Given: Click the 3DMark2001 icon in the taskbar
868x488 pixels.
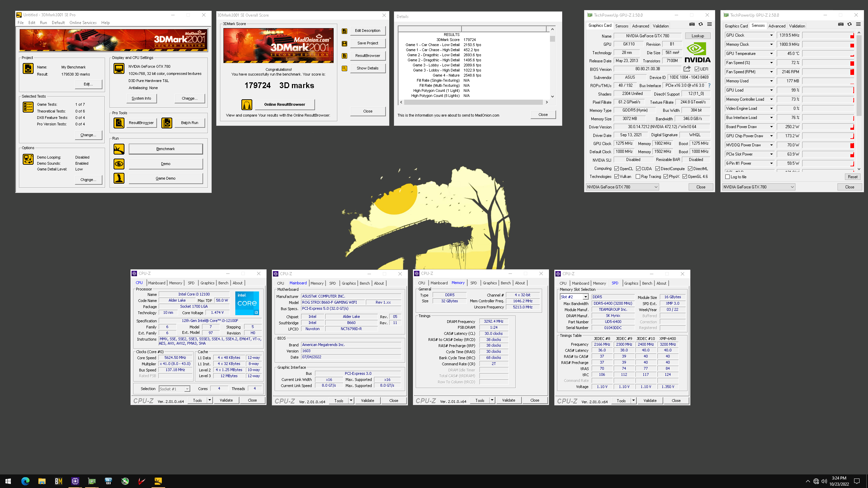Looking at the screenshot, I should (158, 481).
